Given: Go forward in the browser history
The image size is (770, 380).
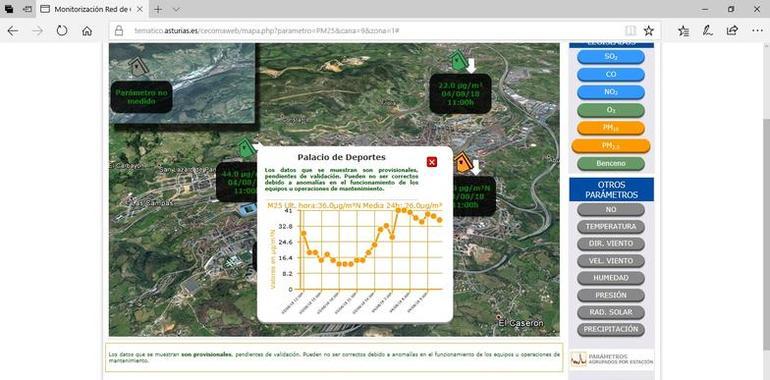Looking at the screenshot, I should coord(37,31).
